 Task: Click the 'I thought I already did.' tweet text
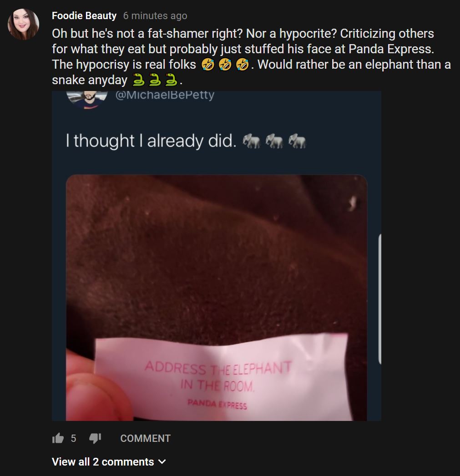(151, 141)
